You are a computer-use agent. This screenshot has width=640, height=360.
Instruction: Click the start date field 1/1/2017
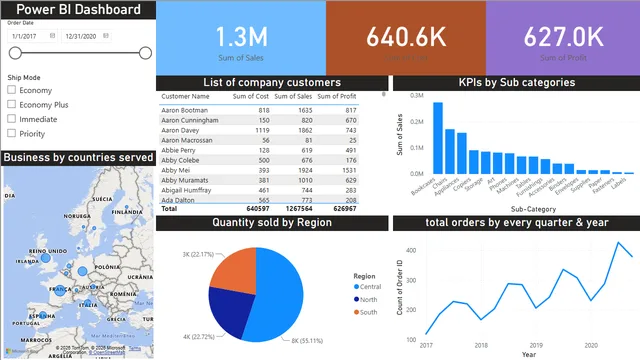click(x=32, y=36)
